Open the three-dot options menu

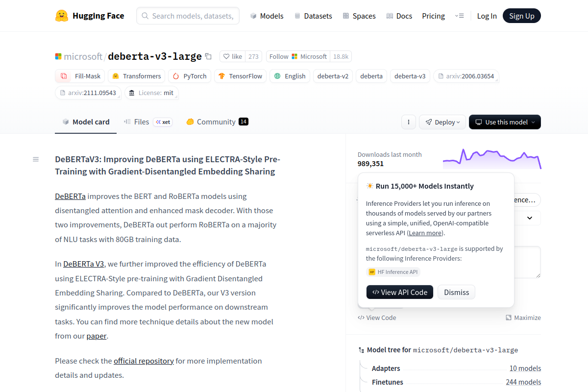[x=408, y=122]
